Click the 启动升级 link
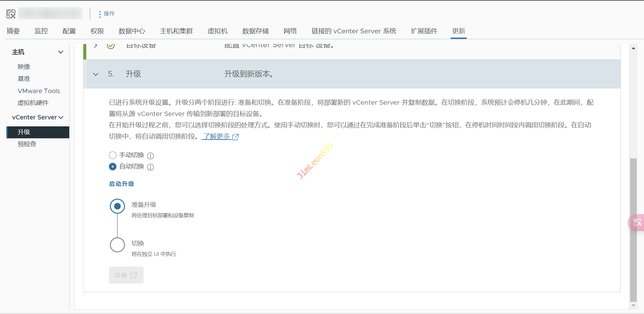This screenshot has width=644, height=314. (121, 184)
